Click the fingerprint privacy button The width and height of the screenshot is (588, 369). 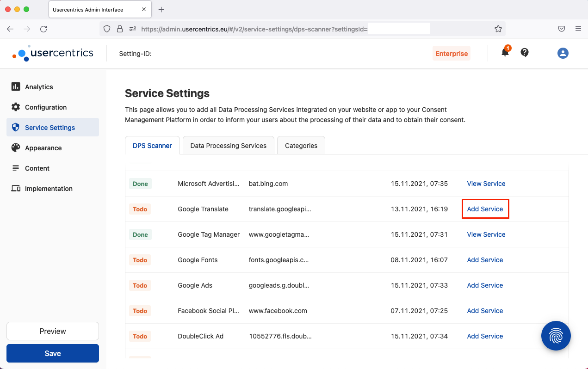click(556, 336)
